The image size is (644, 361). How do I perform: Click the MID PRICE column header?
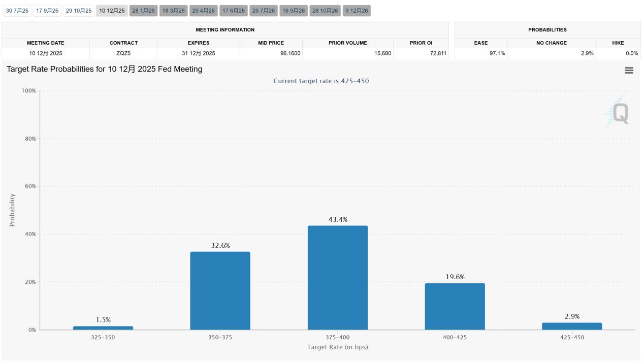[271, 43]
